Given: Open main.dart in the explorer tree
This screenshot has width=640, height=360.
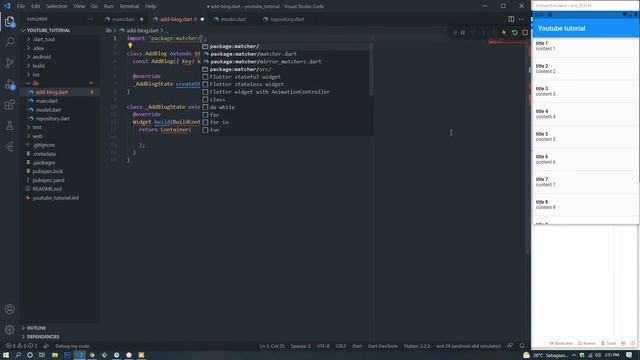Looking at the screenshot, I should click(x=47, y=101).
